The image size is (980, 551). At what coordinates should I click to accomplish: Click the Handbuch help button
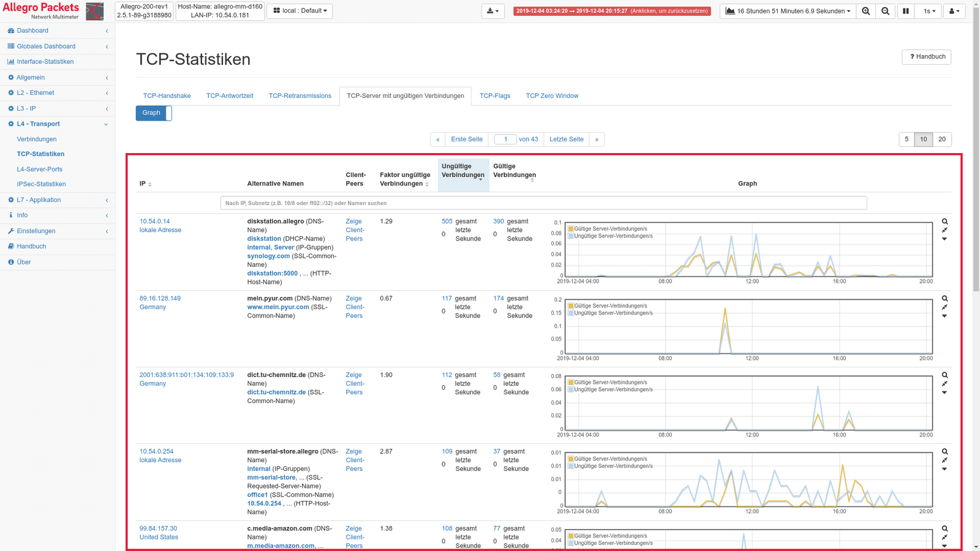pyautogui.click(x=926, y=57)
